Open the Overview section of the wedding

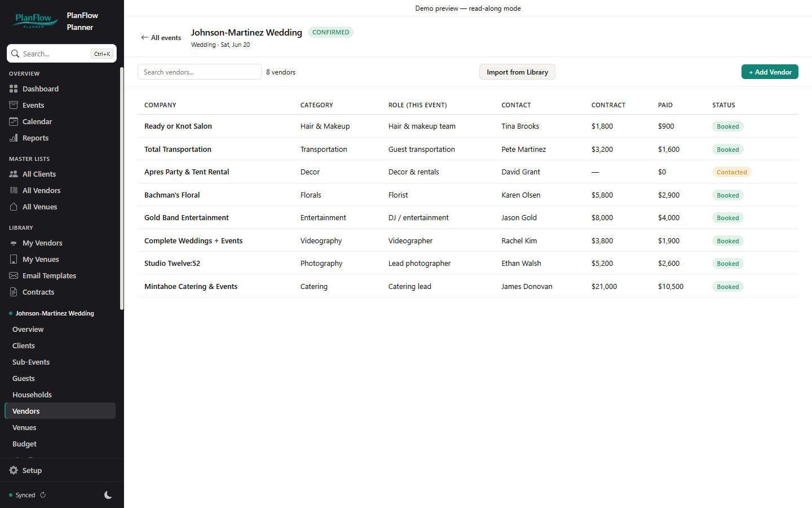tap(60, 329)
